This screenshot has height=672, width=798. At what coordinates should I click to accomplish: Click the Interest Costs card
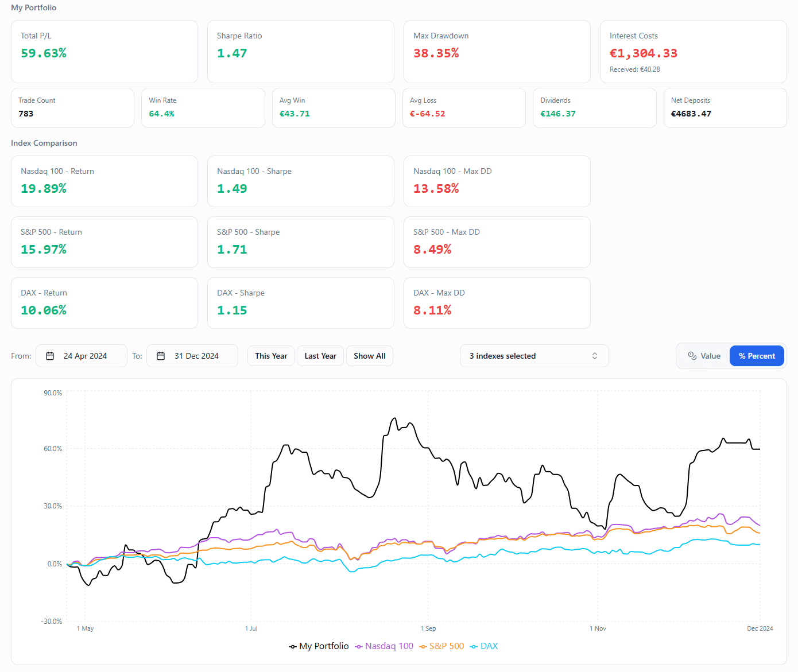click(x=693, y=52)
